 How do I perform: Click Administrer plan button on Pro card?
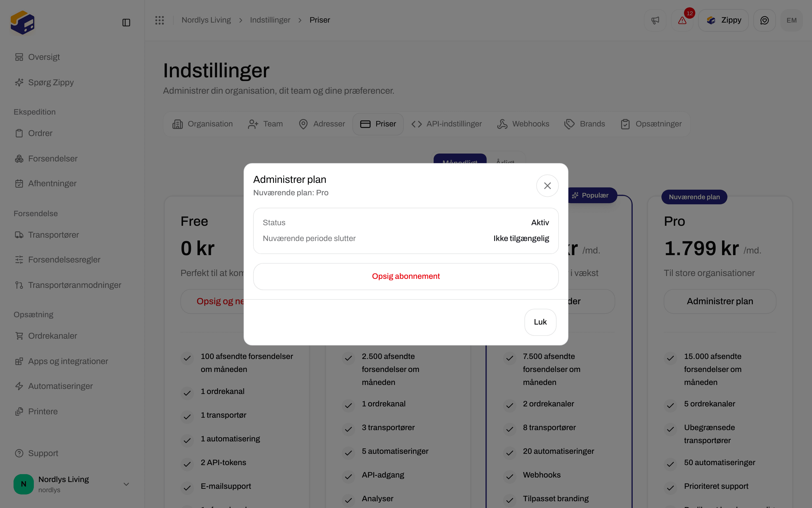click(720, 301)
